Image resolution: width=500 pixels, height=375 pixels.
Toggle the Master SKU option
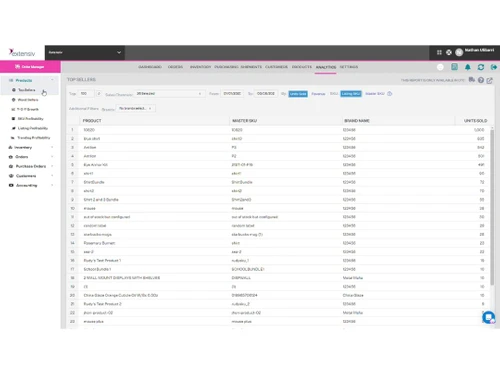click(x=375, y=94)
